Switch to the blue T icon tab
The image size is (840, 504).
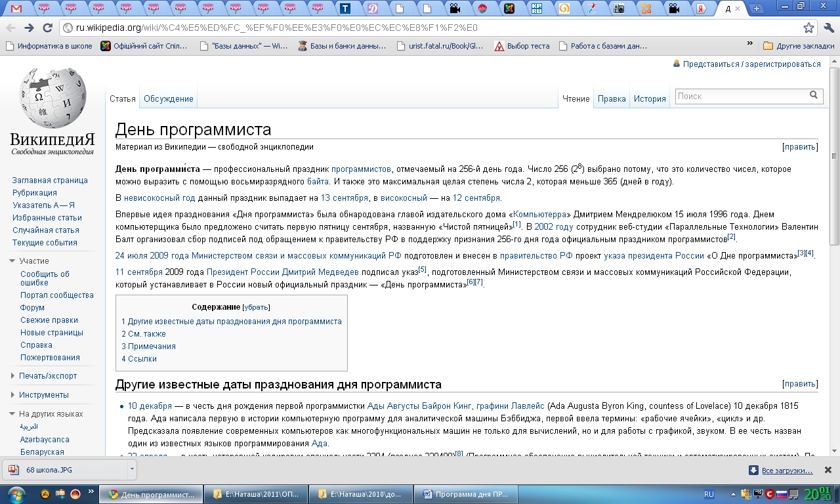pos(345,9)
